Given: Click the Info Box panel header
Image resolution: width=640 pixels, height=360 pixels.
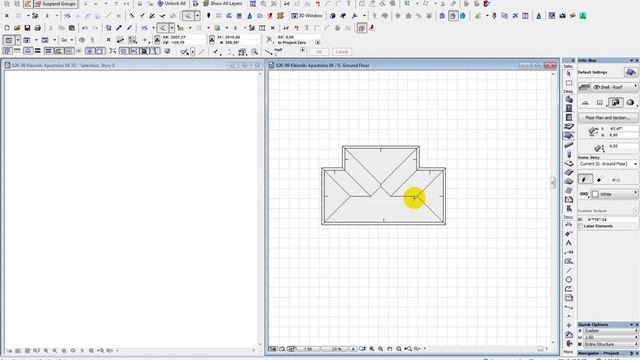Looking at the screenshot, I should 608,60.
